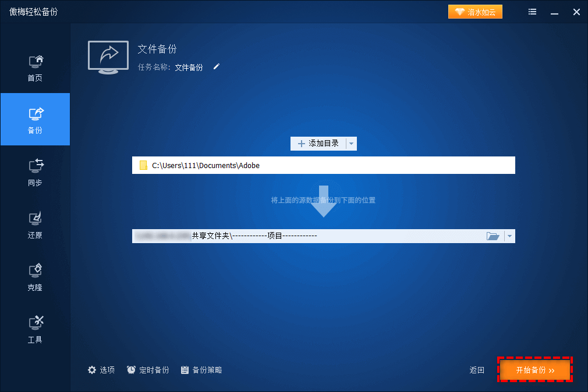Select the 克隆 clone function
This screenshot has width=588, height=392.
[x=35, y=276]
